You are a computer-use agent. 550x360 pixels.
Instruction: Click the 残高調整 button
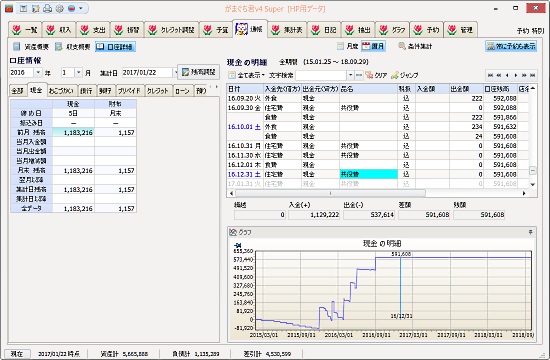pos(199,72)
